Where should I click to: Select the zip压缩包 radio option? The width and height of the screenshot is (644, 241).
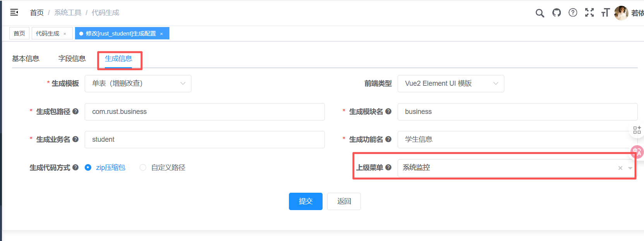coord(88,168)
